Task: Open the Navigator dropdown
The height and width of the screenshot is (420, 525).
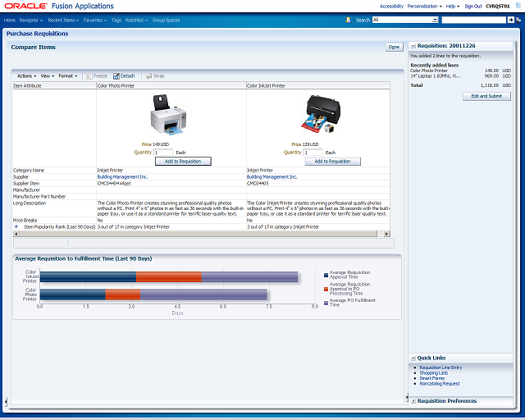Action: click(31, 20)
